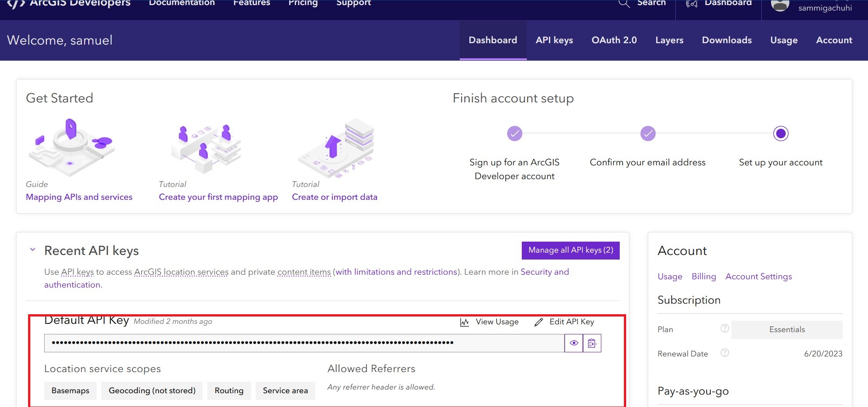Open the Mapping APIs and services guide thumbnail
This screenshot has height=407, width=868.
tap(71, 147)
